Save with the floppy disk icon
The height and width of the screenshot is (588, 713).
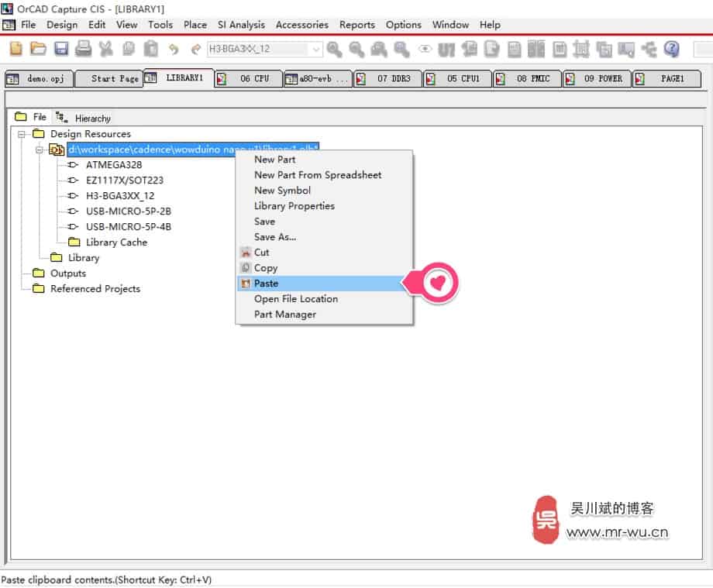tap(61, 49)
